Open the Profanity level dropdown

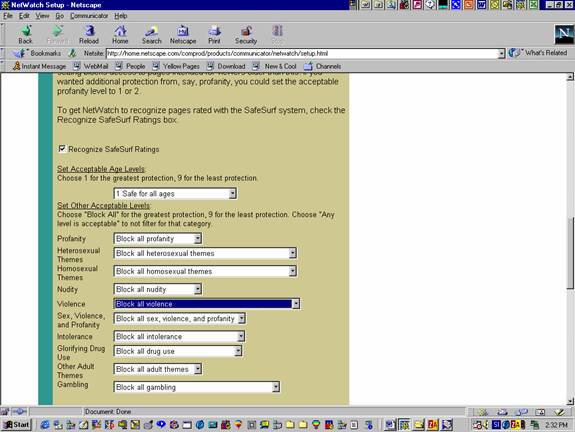158,238
